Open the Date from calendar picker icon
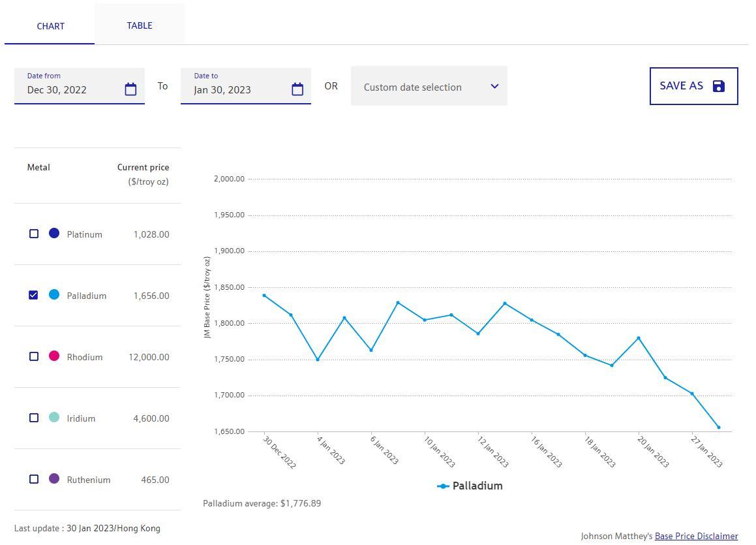756x545 pixels. pyautogui.click(x=130, y=89)
